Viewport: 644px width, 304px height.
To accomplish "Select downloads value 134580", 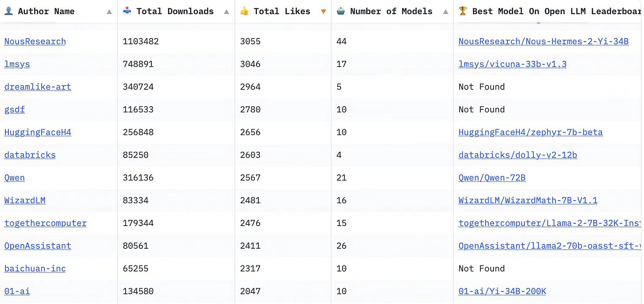I will (x=138, y=291).
